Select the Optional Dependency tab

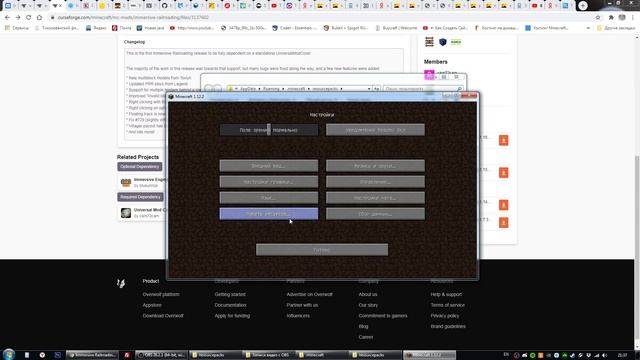coord(140,167)
